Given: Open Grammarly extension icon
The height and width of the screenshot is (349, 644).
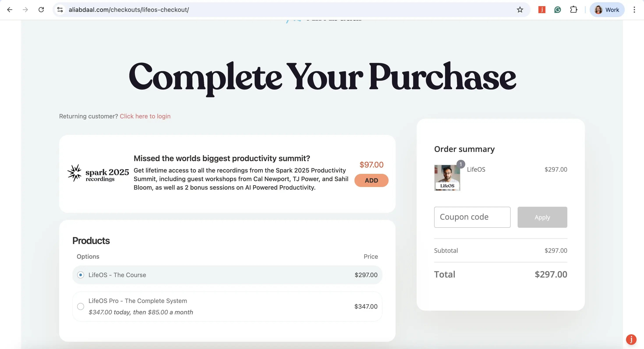Looking at the screenshot, I should [x=557, y=10].
